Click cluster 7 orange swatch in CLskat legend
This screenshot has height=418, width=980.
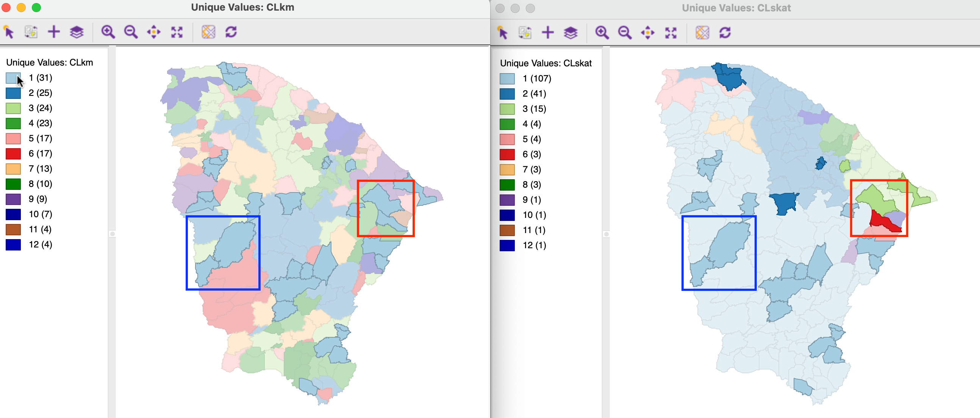click(x=507, y=170)
